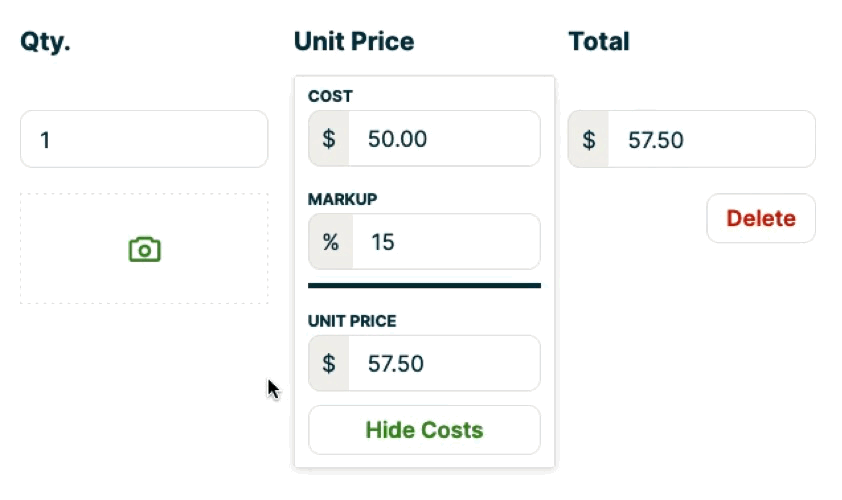The image size is (842, 500).
Task: Click into the Markup value 15
Action: [443, 242]
